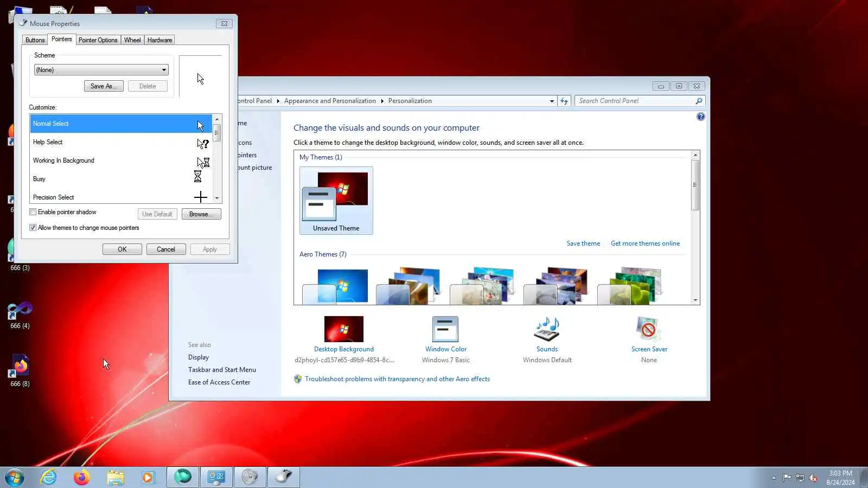
Task: Select Working In Background pointer row
Action: [x=121, y=160]
